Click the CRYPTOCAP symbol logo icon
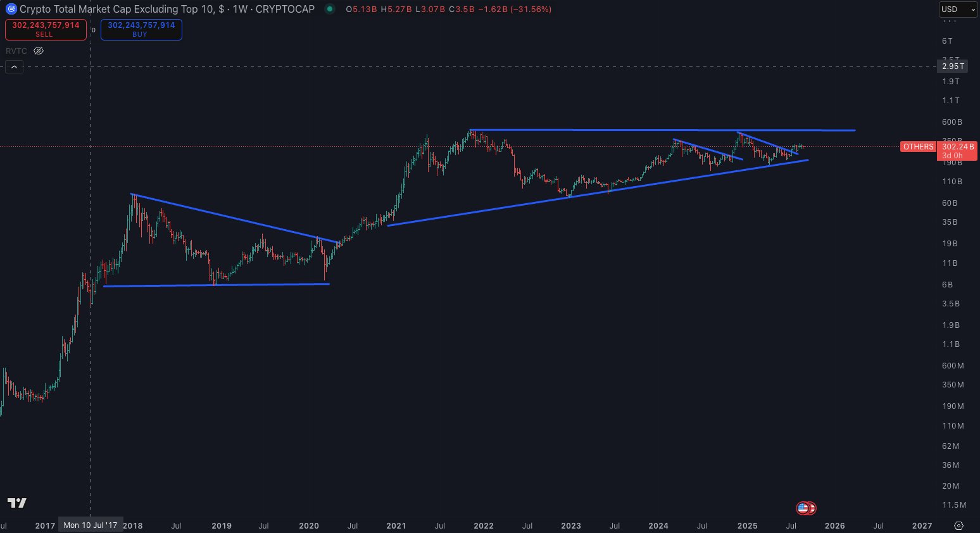The width and height of the screenshot is (980, 533). [11, 9]
